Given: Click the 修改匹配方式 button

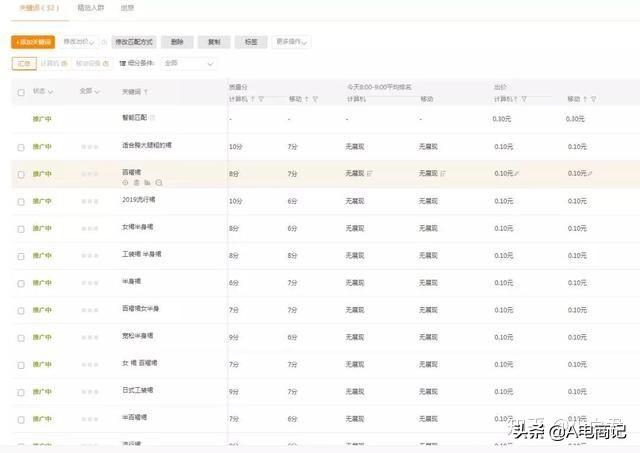Looking at the screenshot, I should [134, 42].
